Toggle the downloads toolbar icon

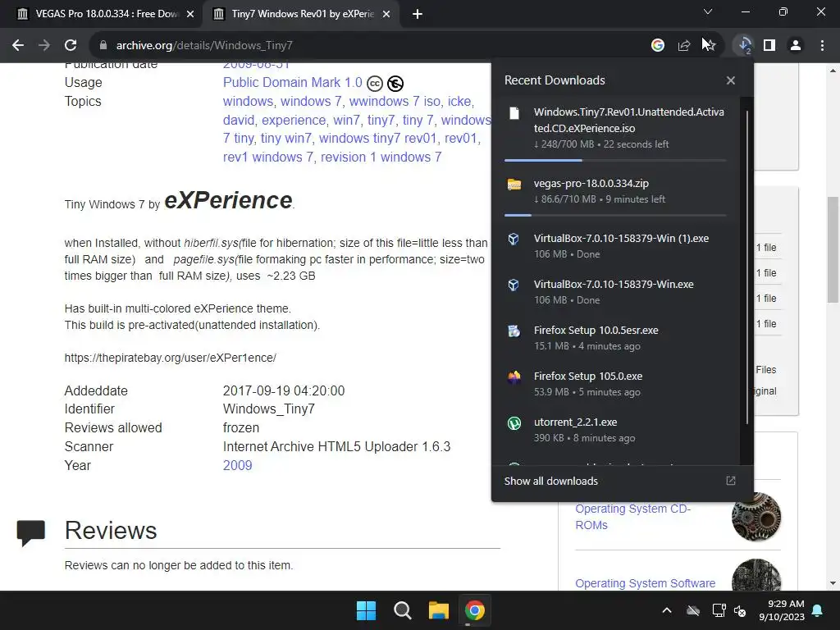coord(745,46)
